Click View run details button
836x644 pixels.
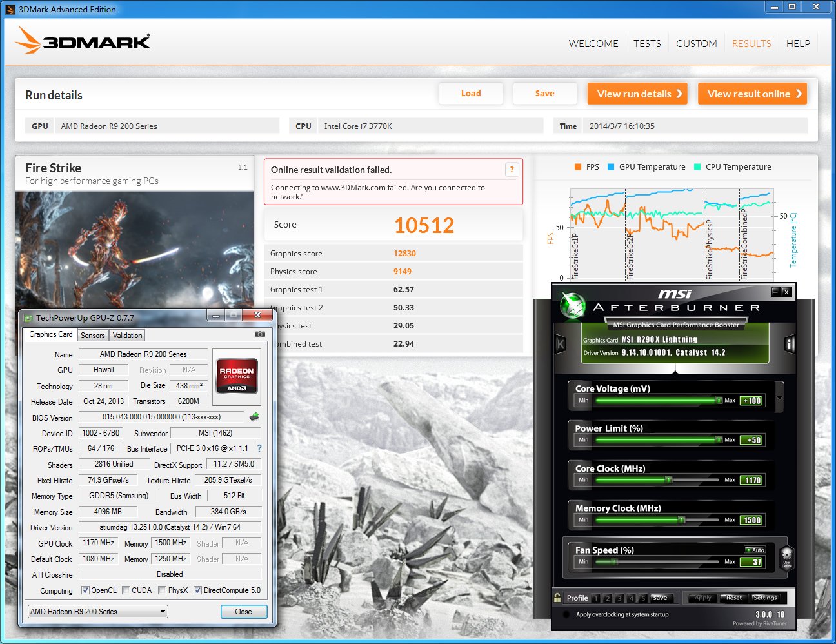637,94
